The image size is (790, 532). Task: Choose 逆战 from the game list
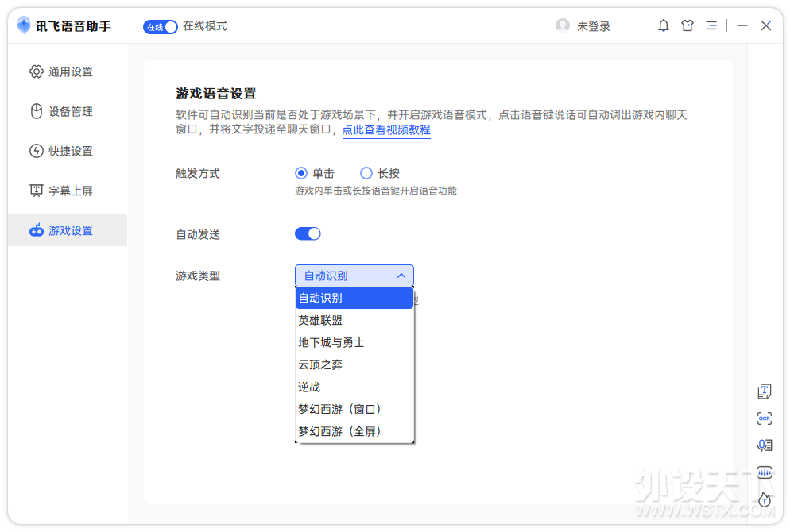point(354,387)
